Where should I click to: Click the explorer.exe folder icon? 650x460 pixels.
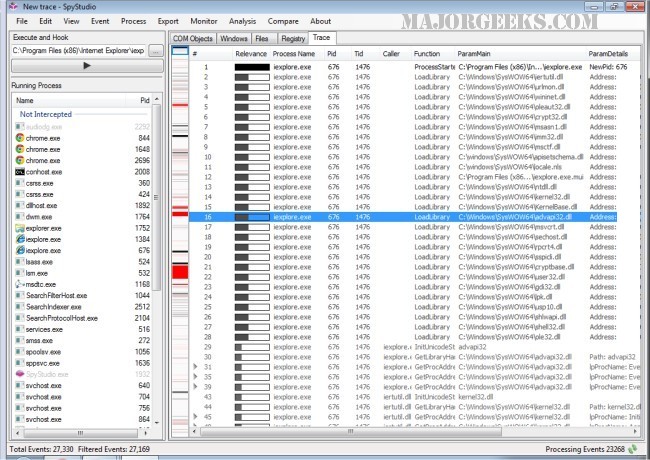tap(20, 228)
